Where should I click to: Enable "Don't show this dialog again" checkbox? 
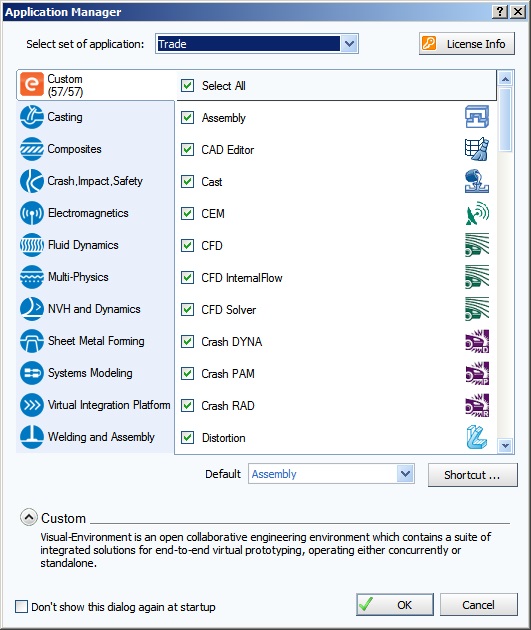[21, 606]
